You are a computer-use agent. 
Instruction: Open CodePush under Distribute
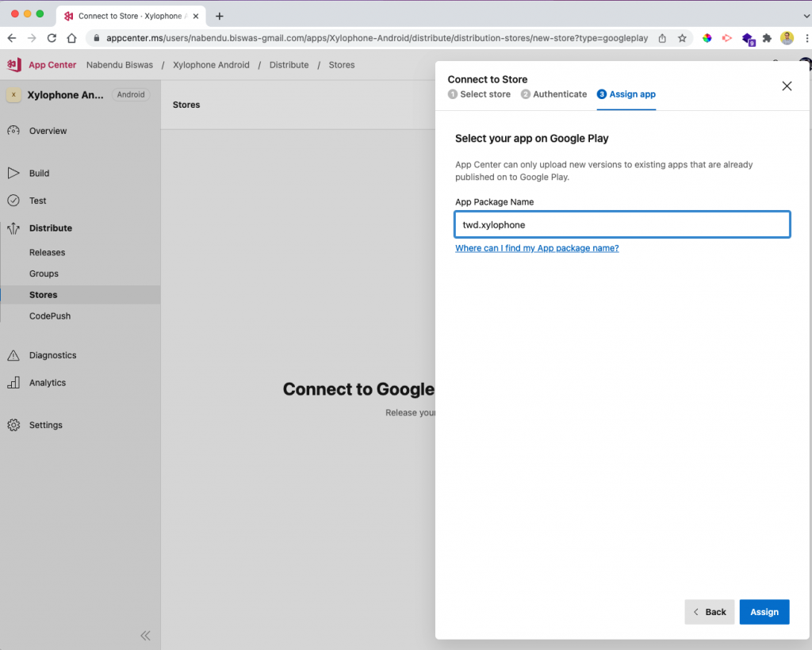50,316
